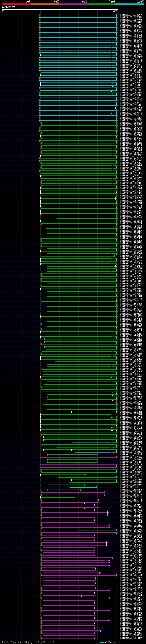Click UniRef100_Q67WJ4 hit label
The height and width of the screenshot is (644, 146).
[131, 464]
